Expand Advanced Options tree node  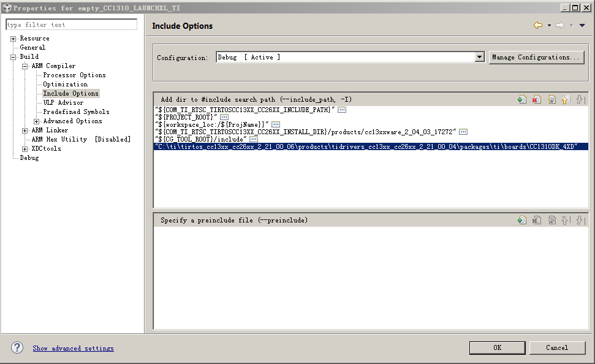pyautogui.click(x=36, y=121)
